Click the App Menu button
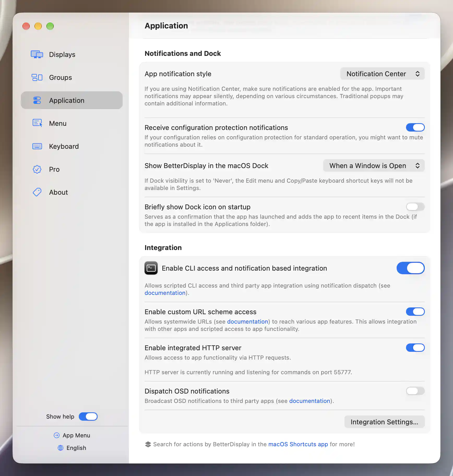This screenshot has height=476, width=453. point(72,435)
